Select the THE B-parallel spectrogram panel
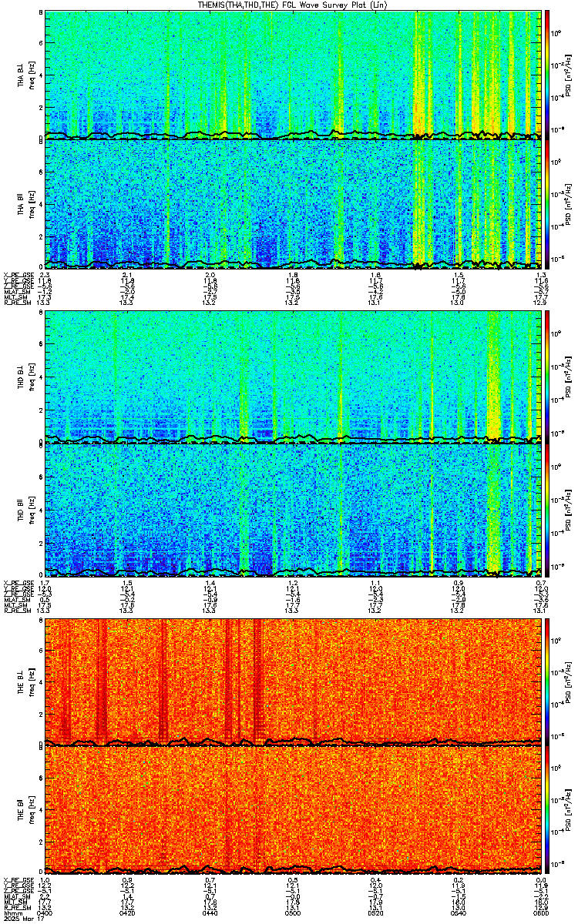 coord(293,810)
